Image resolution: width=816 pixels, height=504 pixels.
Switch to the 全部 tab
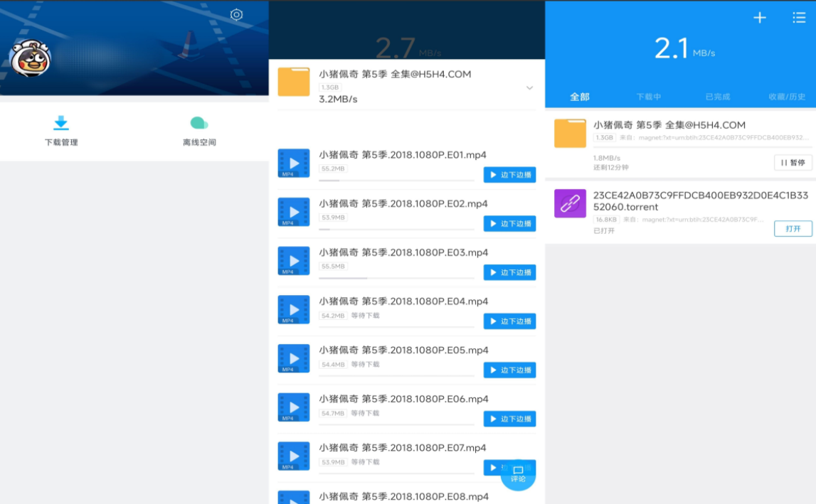coord(580,97)
